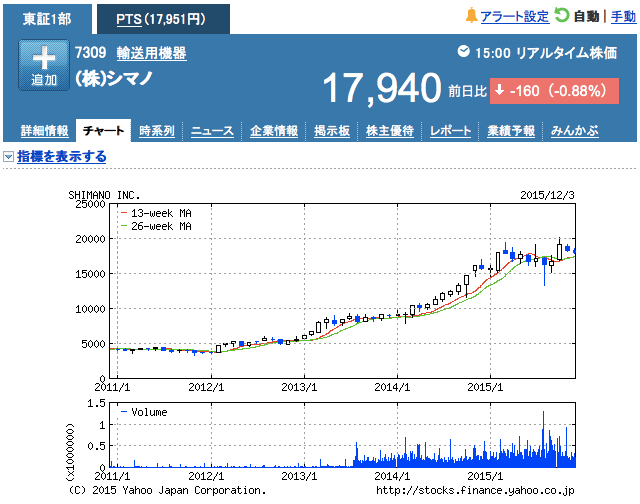Click the 13-week MA red legend line
This screenshot has height=504, width=640.
125,213
